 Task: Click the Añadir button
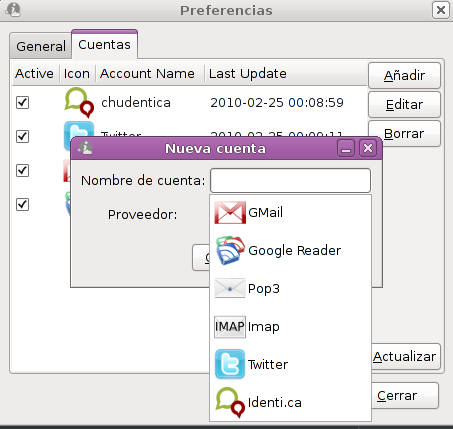[404, 76]
